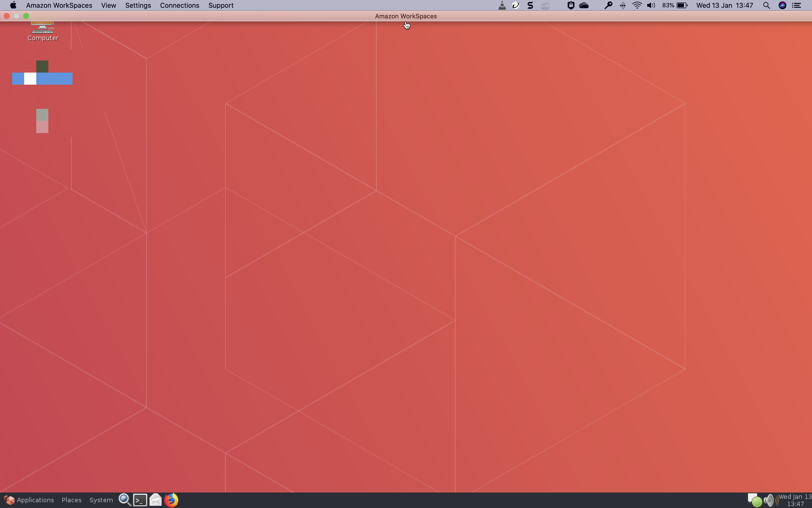Open the Bluetooth status menu

tap(623, 5)
